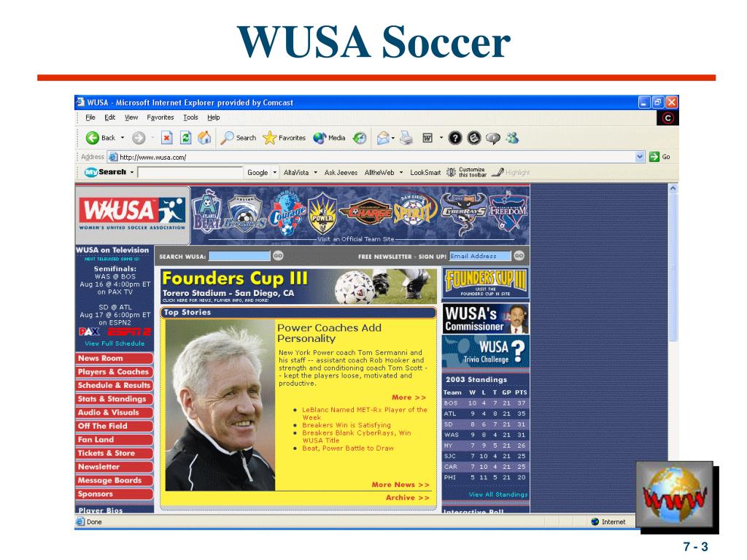Expand the MySearch dropdown arrow
The height and width of the screenshot is (560, 747).
tap(132, 172)
